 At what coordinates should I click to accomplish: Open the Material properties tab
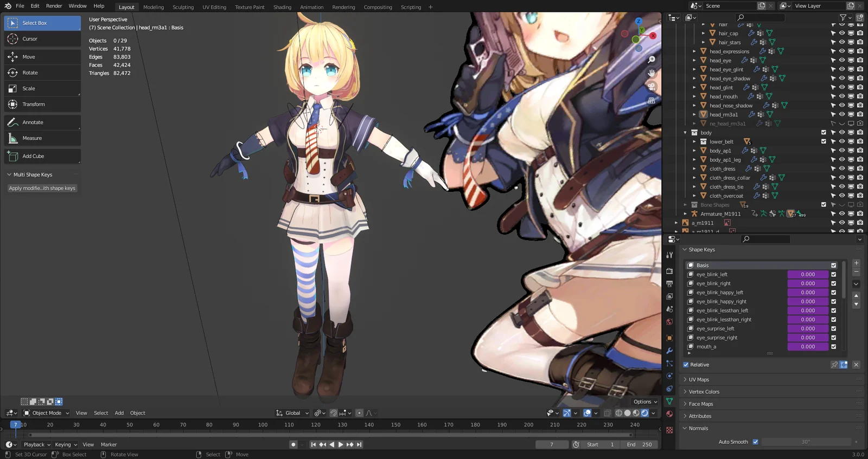pyautogui.click(x=669, y=414)
